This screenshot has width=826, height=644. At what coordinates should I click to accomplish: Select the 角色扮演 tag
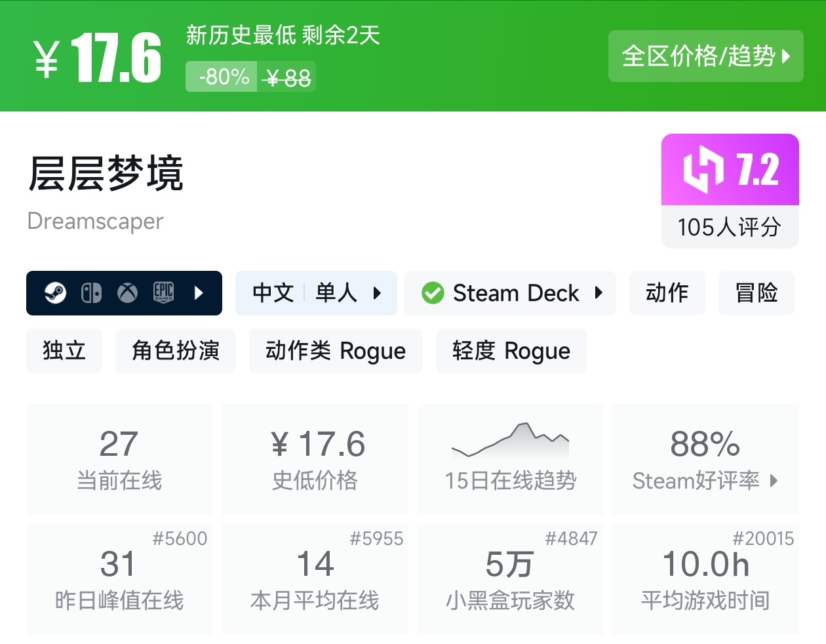[x=175, y=351]
